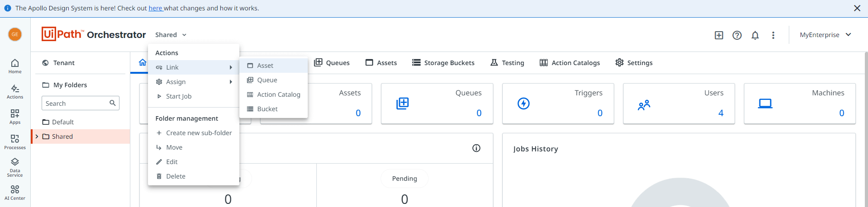This screenshot has height=207, width=868.
Task: Select the Shared folder in the tree
Action: pos(81,136)
